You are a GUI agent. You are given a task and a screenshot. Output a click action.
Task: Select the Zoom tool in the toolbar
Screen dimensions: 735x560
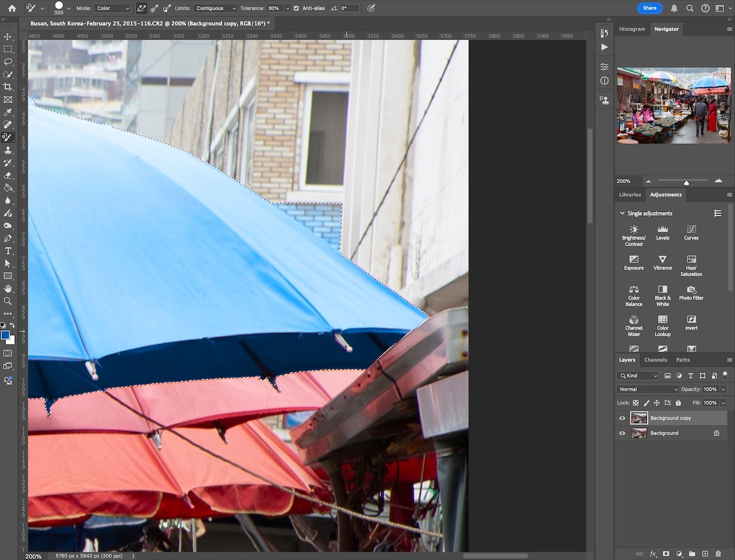coord(9,301)
